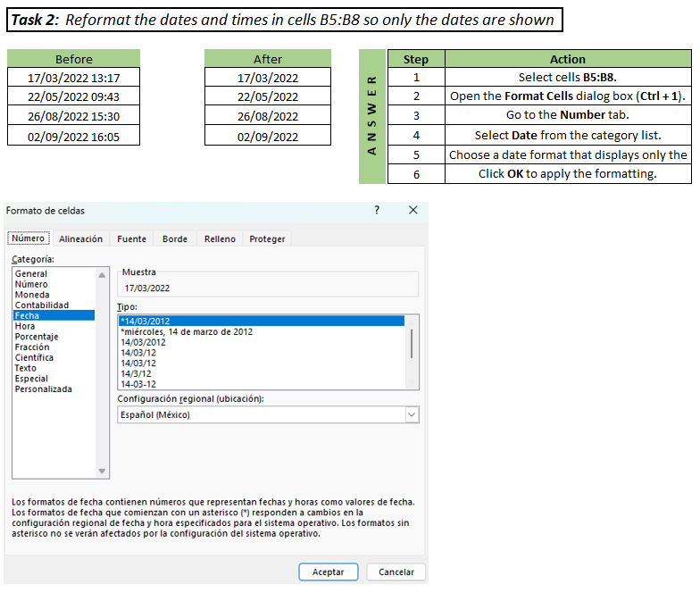The image size is (700, 601).
Task: Click Before cell 02/09/2022 16:05
Action: click(x=73, y=136)
